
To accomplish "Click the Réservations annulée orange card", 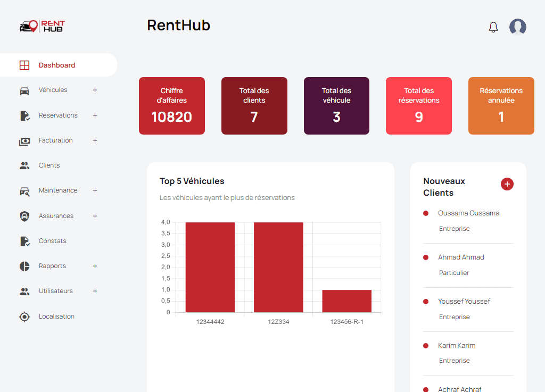I will [501, 106].
